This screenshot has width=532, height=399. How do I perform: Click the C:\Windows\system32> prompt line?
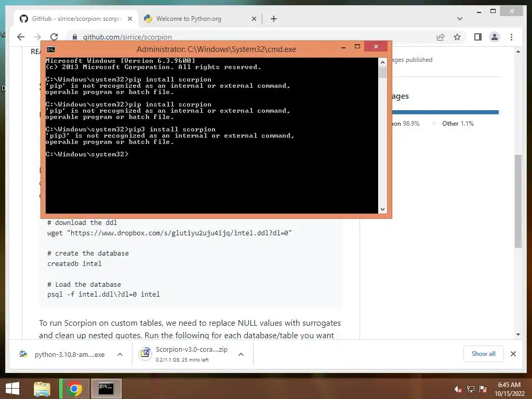[87, 154]
